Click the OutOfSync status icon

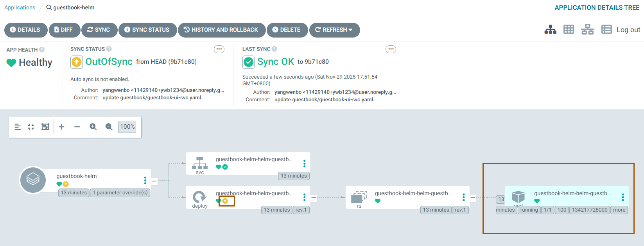point(77,62)
